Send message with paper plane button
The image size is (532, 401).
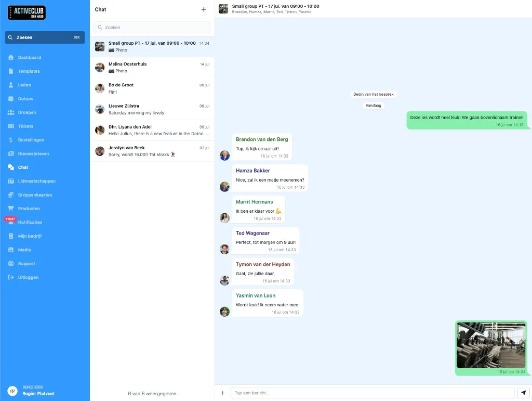[523, 393]
